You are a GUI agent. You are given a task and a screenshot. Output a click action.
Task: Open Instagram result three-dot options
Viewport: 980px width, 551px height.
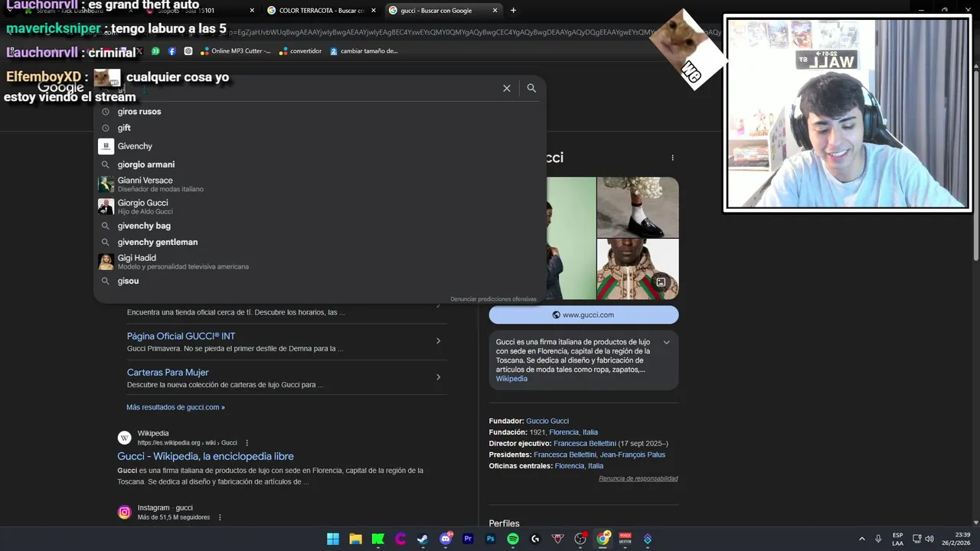pyautogui.click(x=220, y=517)
